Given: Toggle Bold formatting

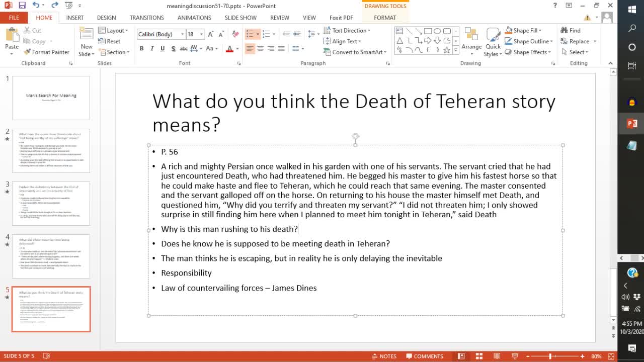Looking at the screenshot, I should click(141, 49).
